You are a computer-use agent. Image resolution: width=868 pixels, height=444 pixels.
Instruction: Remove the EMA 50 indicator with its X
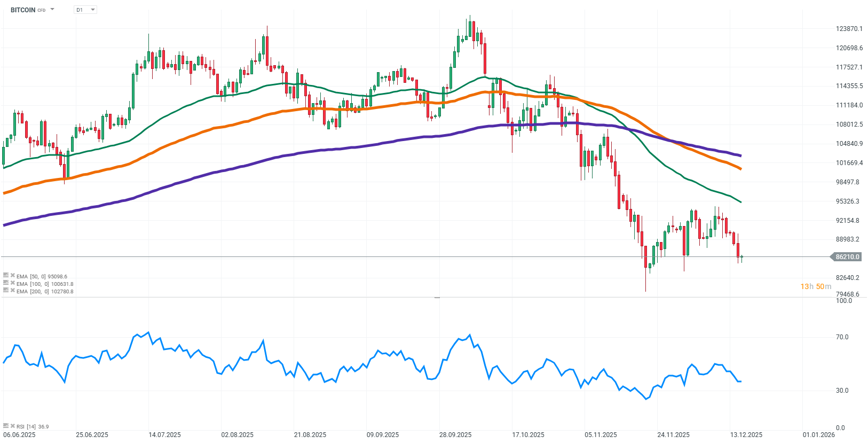click(12, 276)
